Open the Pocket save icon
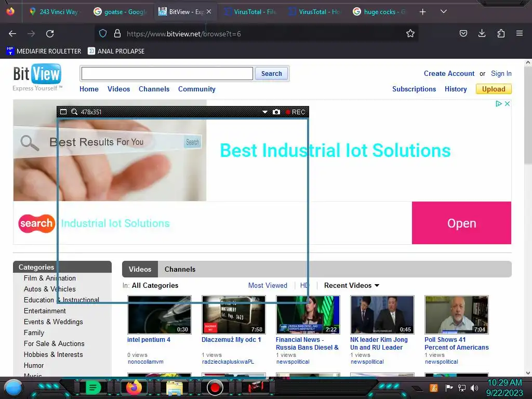The width and height of the screenshot is (532, 399). [463, 34]
